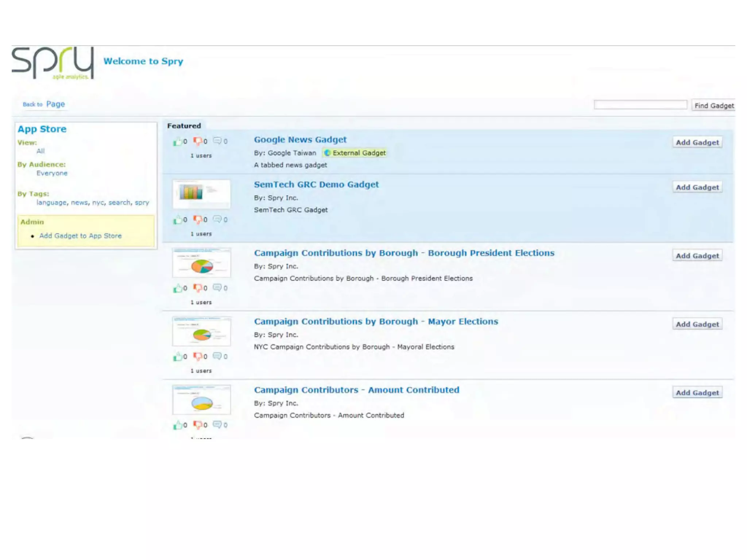The width and height of the screenshot is (747, 560).
Task: Open comments on Mayor Elections gadget
Action: pyautogui.click(x=217, y=356)
